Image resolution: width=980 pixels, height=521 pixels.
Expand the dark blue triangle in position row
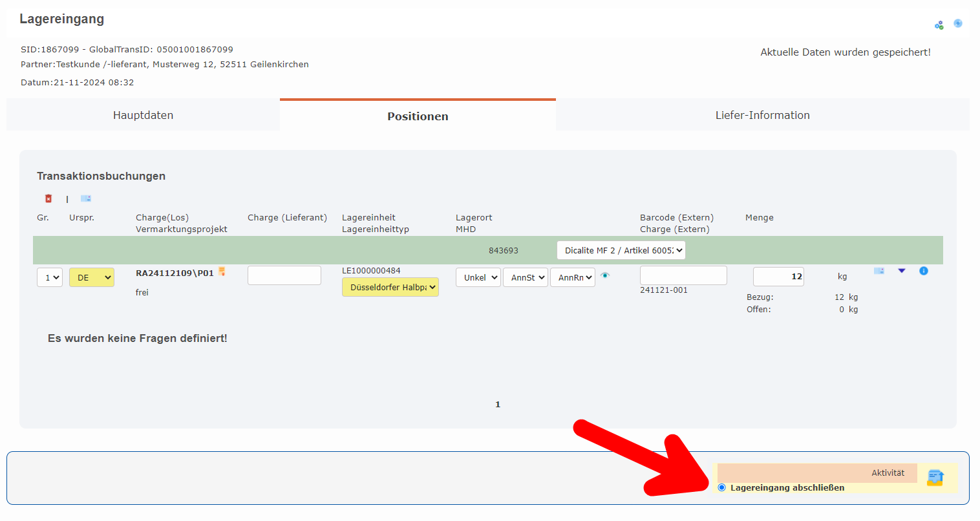tap(902, 271)
